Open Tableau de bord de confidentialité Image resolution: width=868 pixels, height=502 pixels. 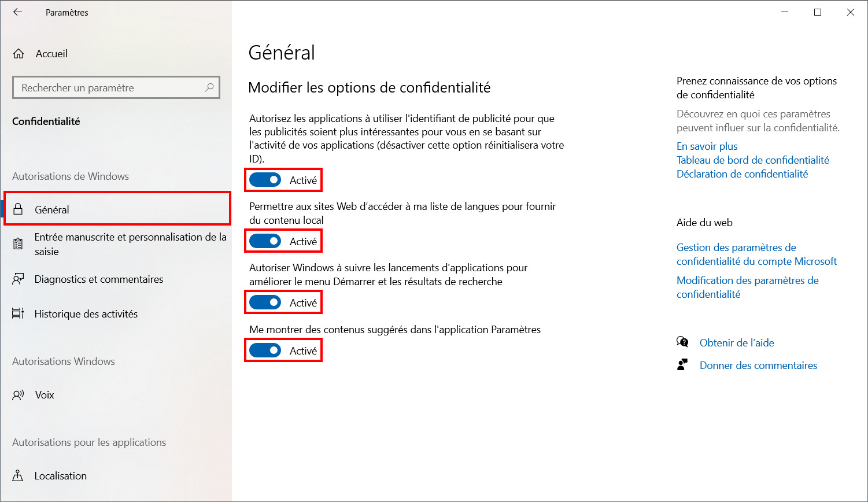(753, 160)
